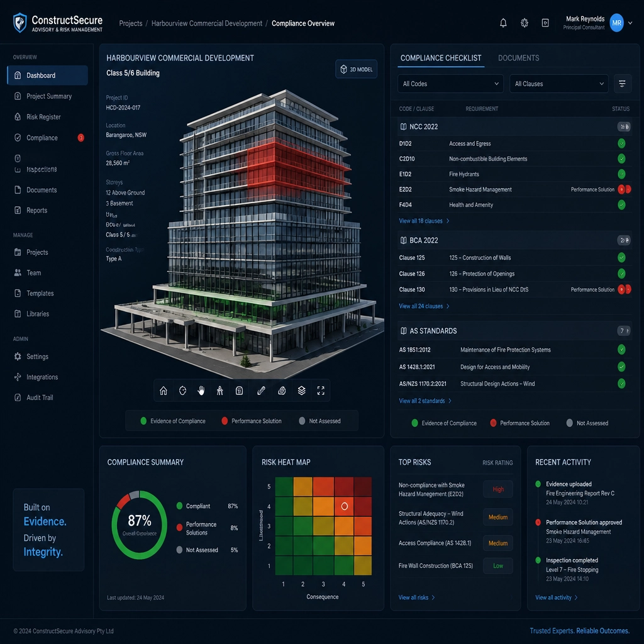Click the AS 1851:2012 status check
This screenshot has height=644, width=644.
tap(621, 350)
